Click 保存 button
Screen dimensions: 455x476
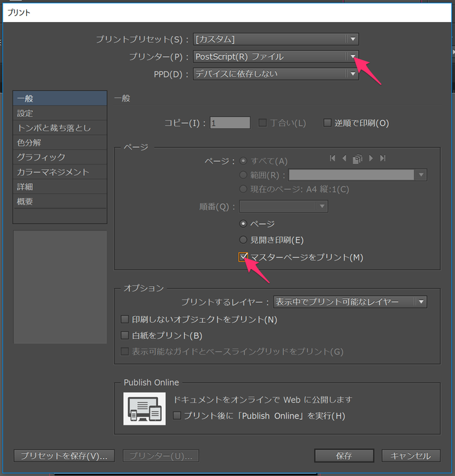click(344, 456)
